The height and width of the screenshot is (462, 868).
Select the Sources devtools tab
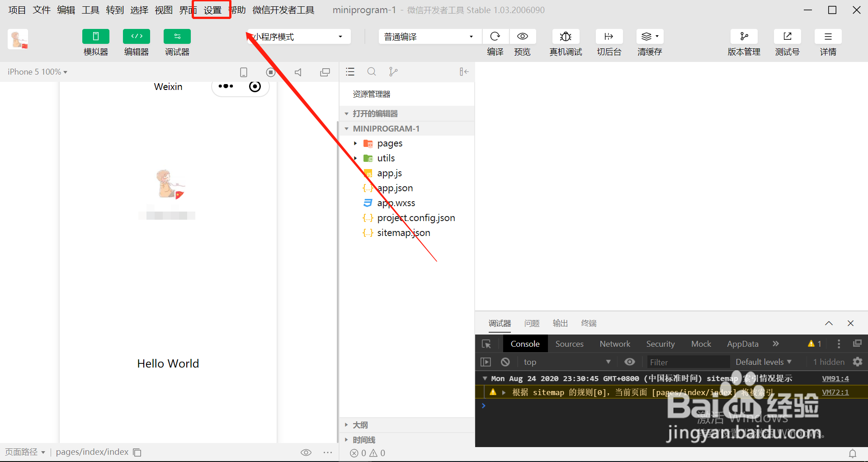[569, 344]
